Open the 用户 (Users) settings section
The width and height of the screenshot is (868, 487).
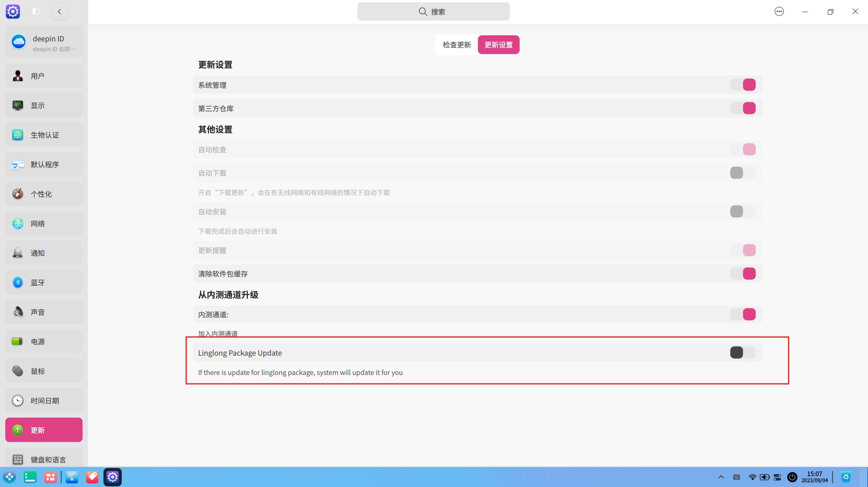pos(43,75)
